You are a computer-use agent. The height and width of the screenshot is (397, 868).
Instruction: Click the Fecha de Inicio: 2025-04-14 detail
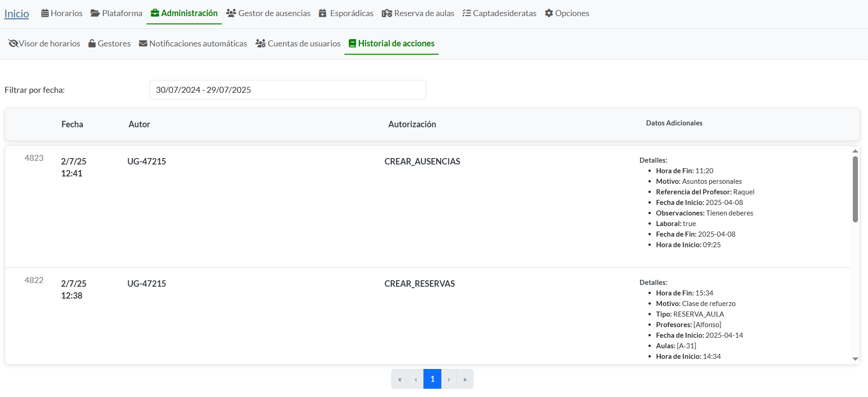[699, 335]
